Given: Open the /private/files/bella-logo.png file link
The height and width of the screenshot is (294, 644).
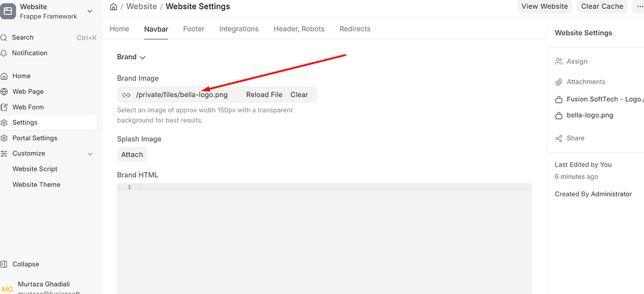Looking at the screenshot, I should [182, 95].
